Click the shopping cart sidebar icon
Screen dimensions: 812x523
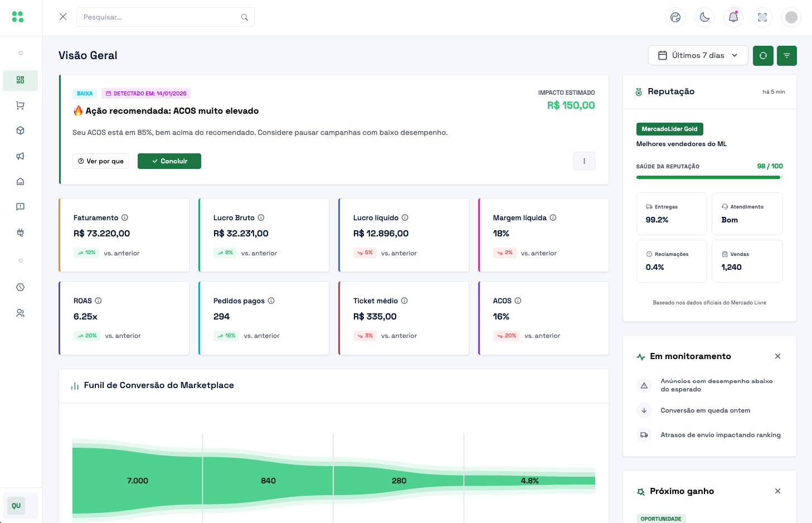point(20,105)
